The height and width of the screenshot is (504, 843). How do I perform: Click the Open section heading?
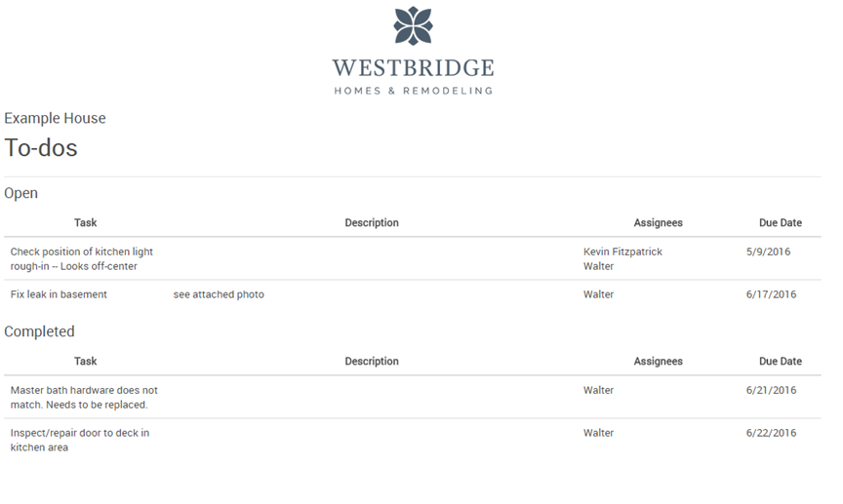point(20,193)
